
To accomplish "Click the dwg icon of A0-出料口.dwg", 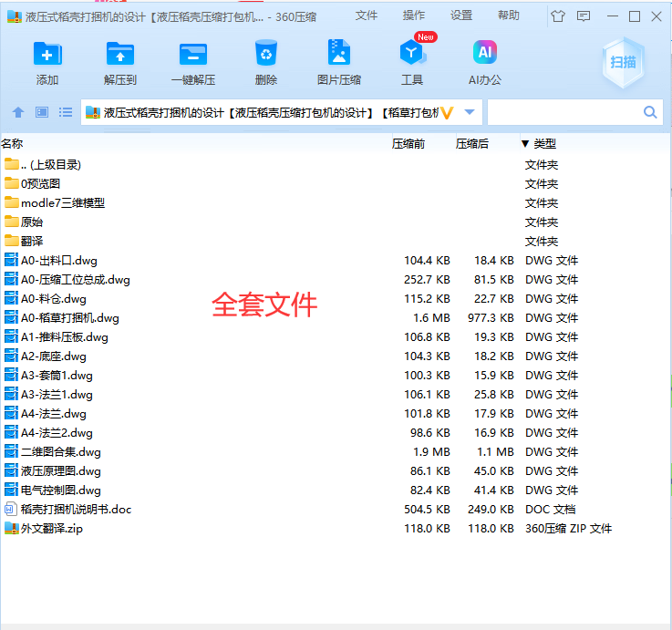I will tap(12, 260).
